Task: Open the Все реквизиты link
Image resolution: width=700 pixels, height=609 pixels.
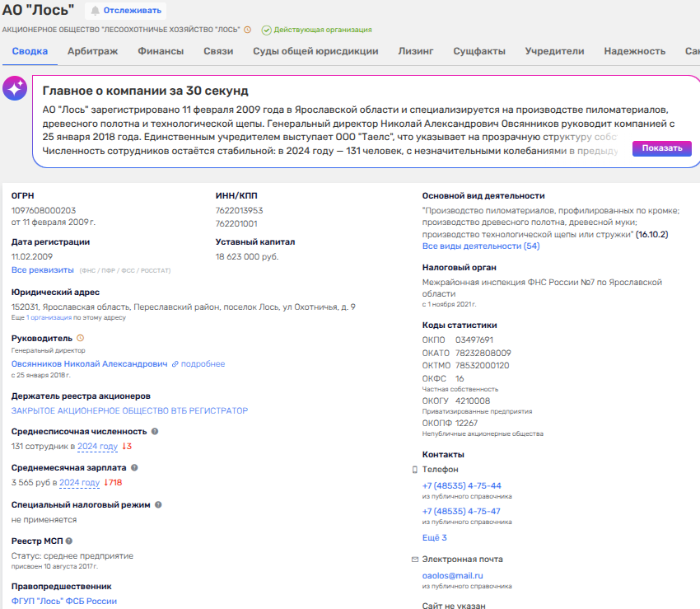Action: (42, 270)
